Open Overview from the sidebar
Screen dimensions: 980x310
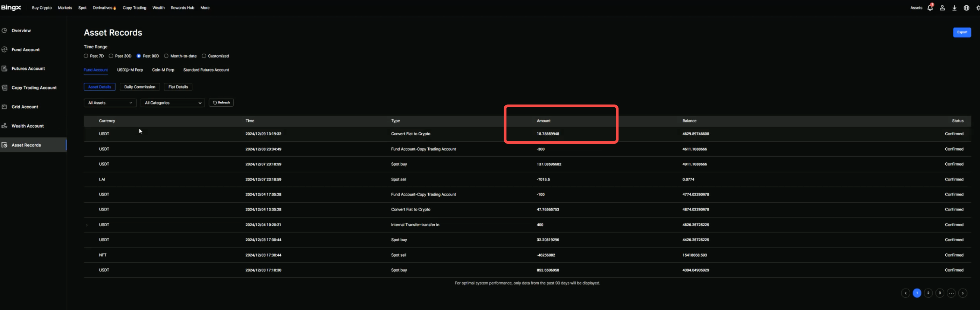pos(21,31)
